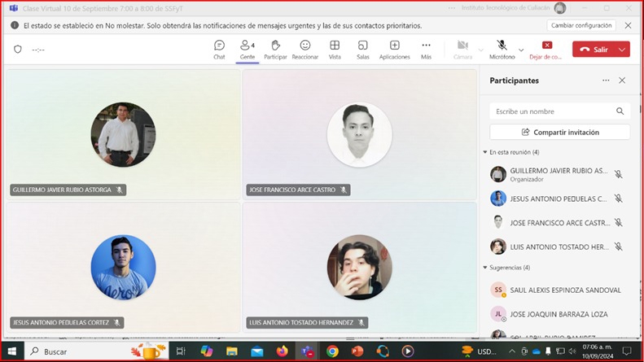Click the JL avatar in suggestions
This screenshot has width=644, height=362.
coord(498,314)
